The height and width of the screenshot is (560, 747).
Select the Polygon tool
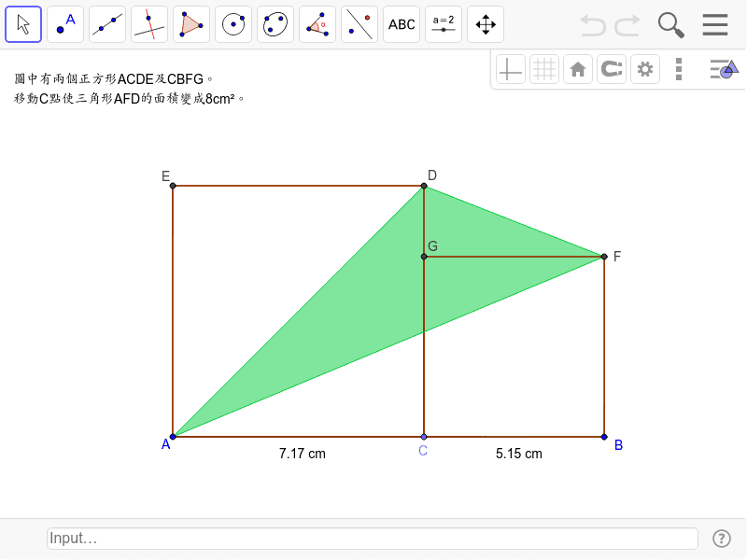(x=190, y=23)
